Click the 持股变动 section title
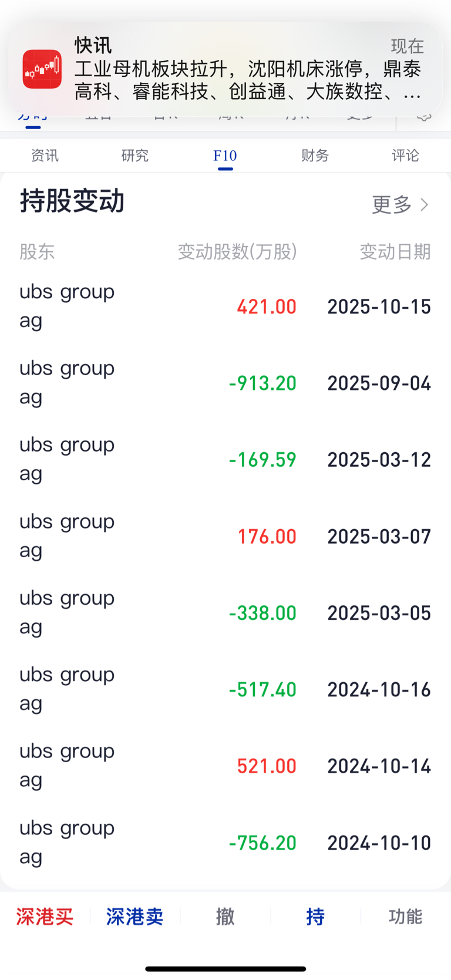 point(72,201)
